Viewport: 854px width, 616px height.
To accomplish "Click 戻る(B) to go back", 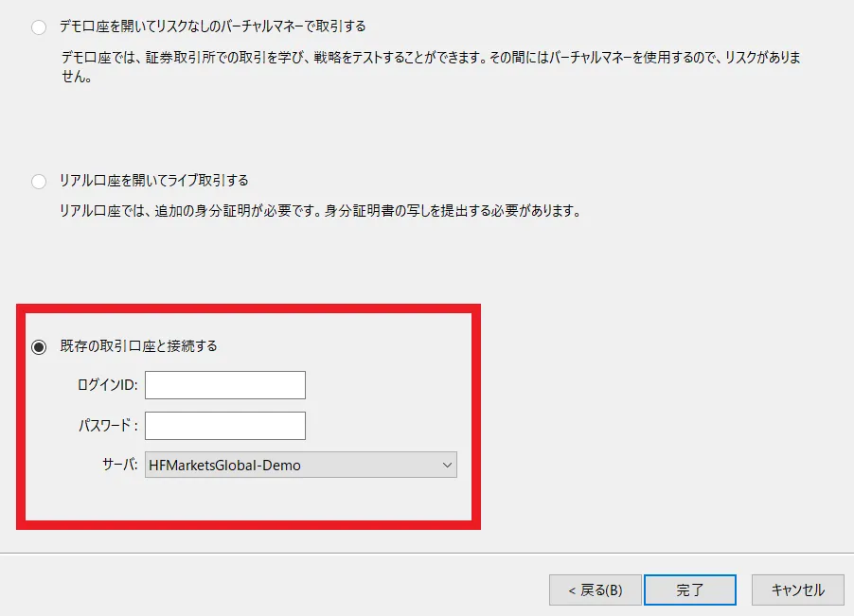I will (596, 589).
